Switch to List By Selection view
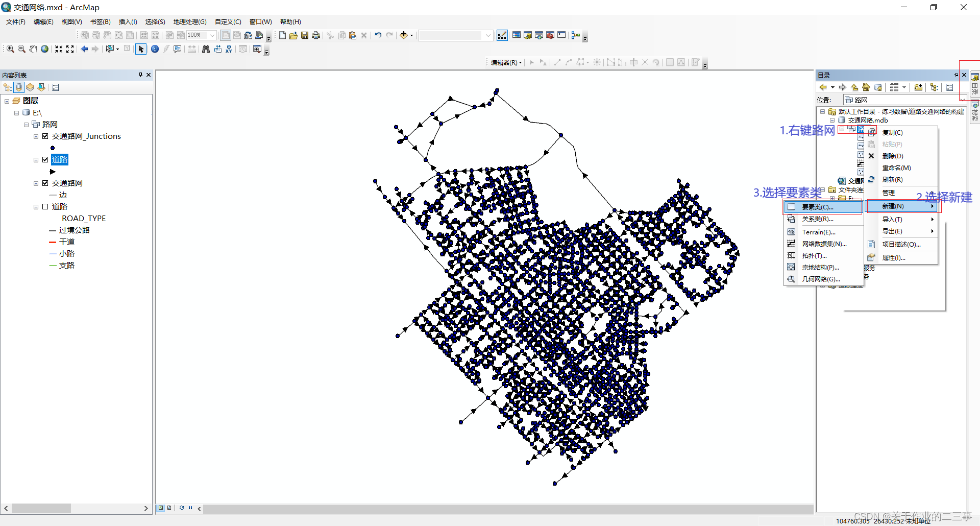 click(41, 87)
